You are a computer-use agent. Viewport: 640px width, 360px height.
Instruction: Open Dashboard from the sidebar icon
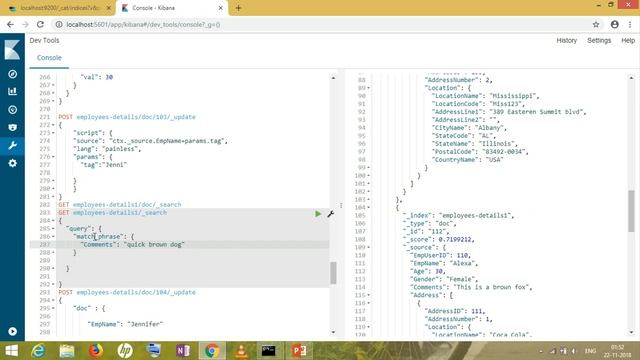(12, 109)
